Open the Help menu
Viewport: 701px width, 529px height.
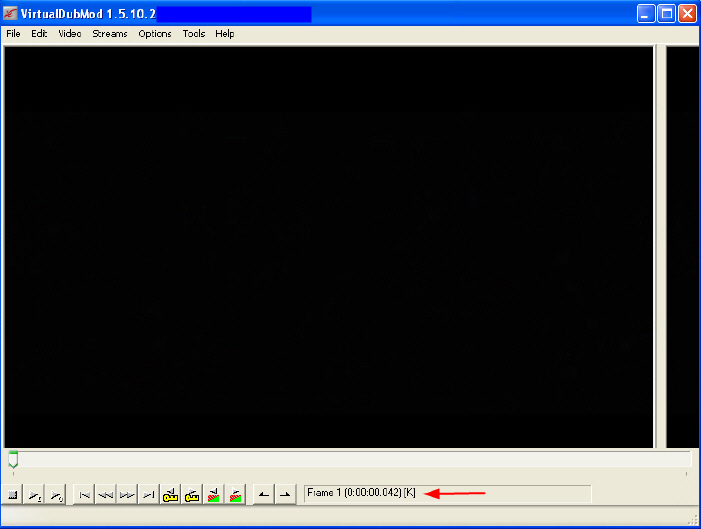click(224, 34)
